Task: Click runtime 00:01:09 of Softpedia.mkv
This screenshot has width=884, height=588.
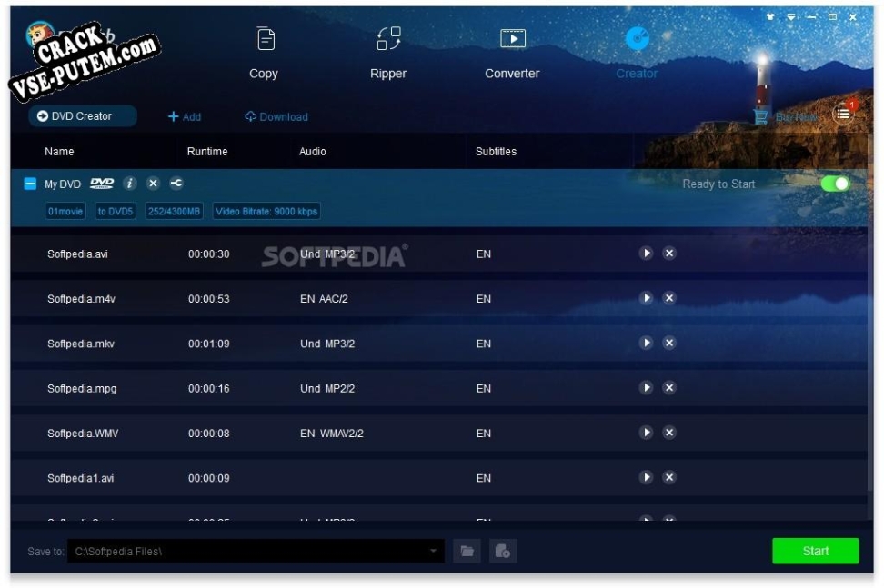Action: (x=209, y=344)
